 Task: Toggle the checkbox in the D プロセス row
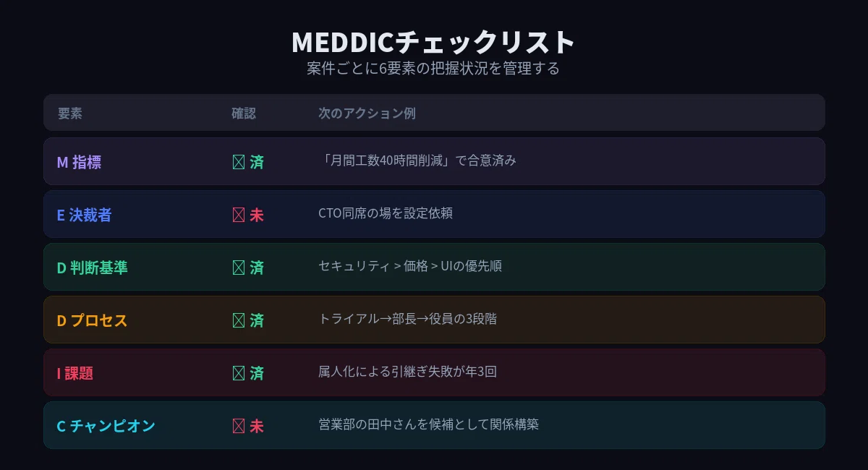(238, 320)
